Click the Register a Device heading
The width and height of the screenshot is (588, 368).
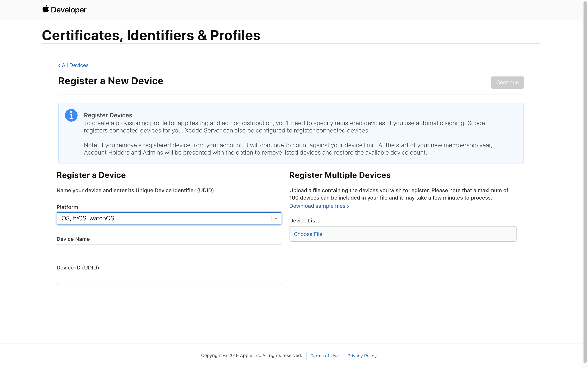(91, 175)
